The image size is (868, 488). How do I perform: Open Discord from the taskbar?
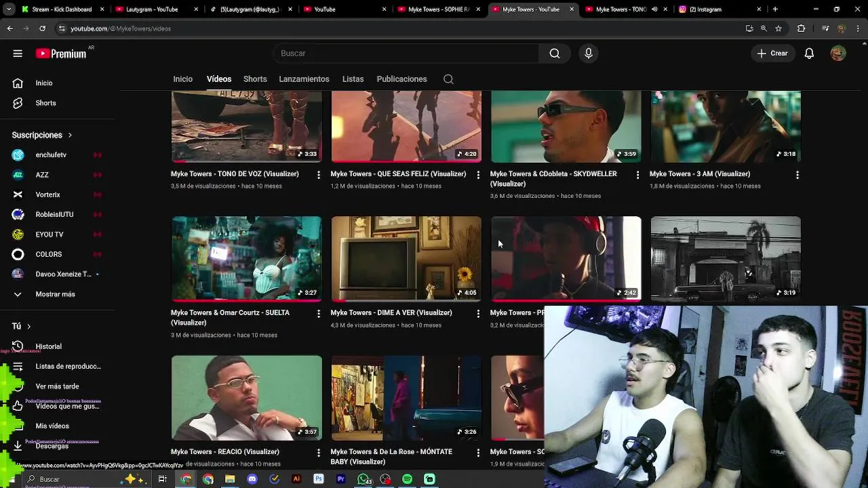coord(252,479)
